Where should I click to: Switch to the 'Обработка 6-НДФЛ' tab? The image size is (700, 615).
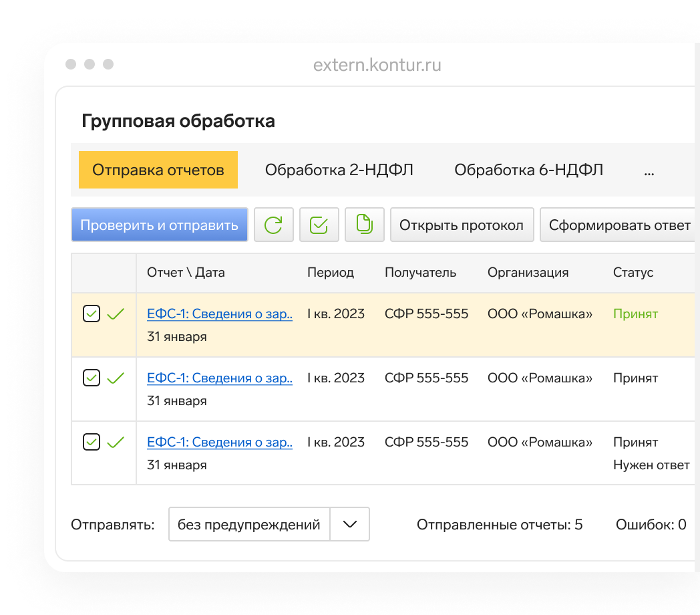(x=528, y=170)
